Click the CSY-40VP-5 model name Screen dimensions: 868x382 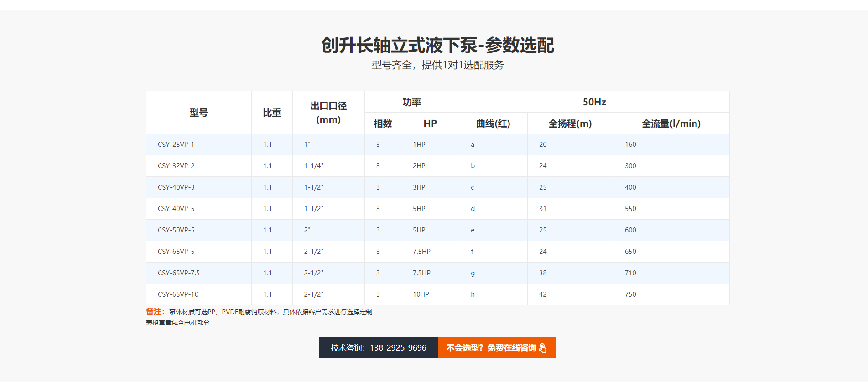[176, 209]
